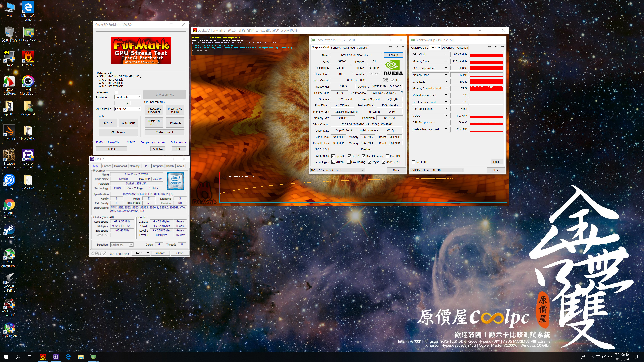Screen dimensions: 644x362
Task: Open the CPU-Z Tools dropdown arrow
Action: (x=148, y=253)
